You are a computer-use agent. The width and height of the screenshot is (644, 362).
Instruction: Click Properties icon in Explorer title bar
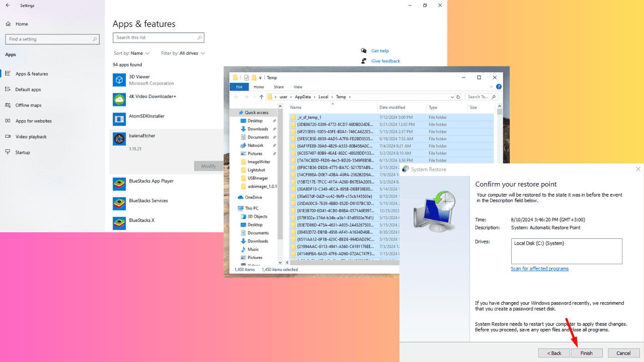point(247,77)
